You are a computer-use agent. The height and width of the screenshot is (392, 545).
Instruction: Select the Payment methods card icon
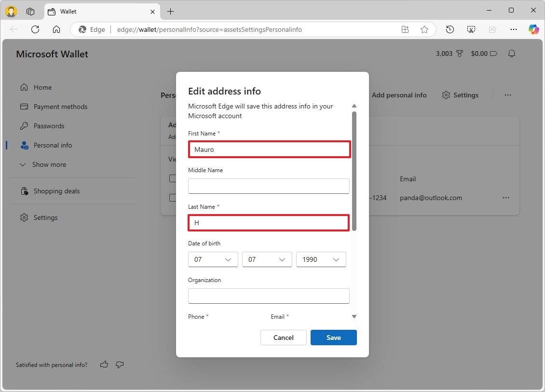(23, 107)
